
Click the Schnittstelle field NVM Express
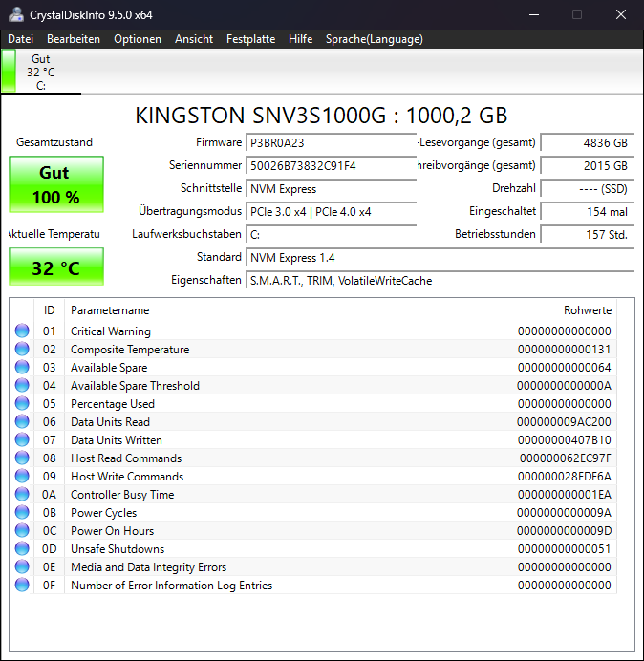tap(331, 189)
